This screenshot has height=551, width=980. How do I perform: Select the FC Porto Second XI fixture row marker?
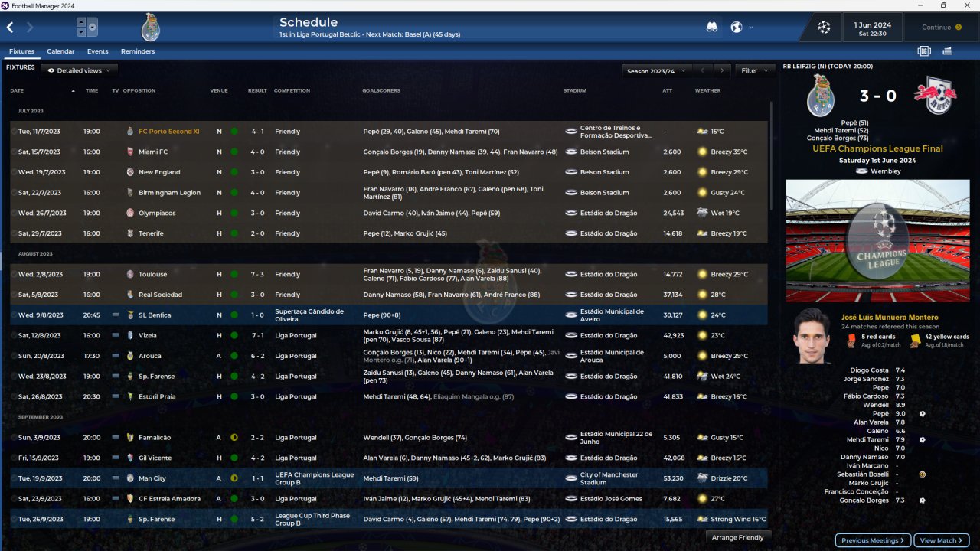pos(14,132)
